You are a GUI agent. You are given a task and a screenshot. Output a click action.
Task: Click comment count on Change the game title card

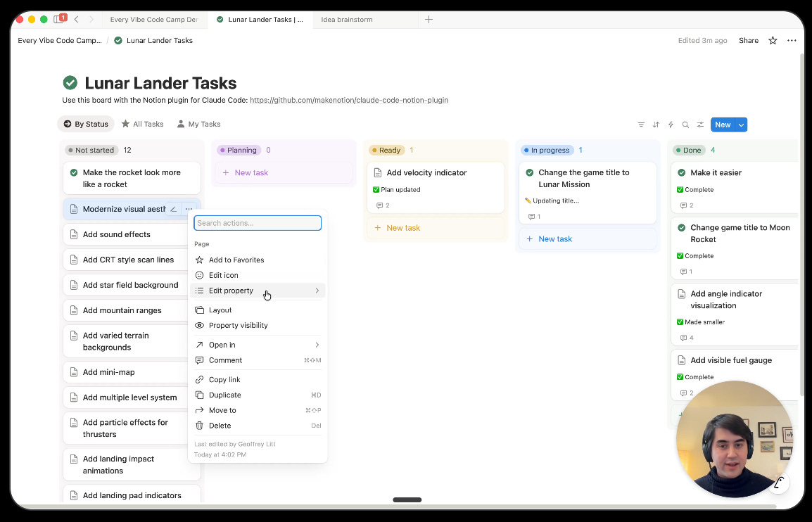[535, 217]
